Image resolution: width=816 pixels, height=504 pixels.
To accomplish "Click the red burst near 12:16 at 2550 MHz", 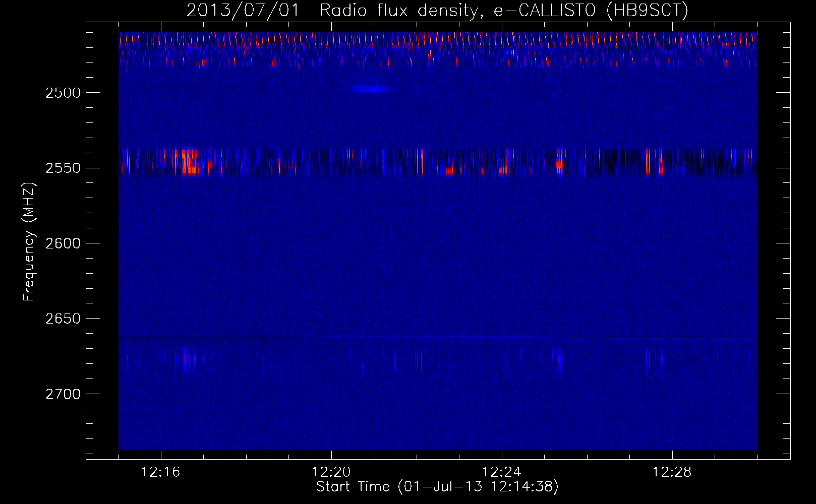I will click(190, 162).
